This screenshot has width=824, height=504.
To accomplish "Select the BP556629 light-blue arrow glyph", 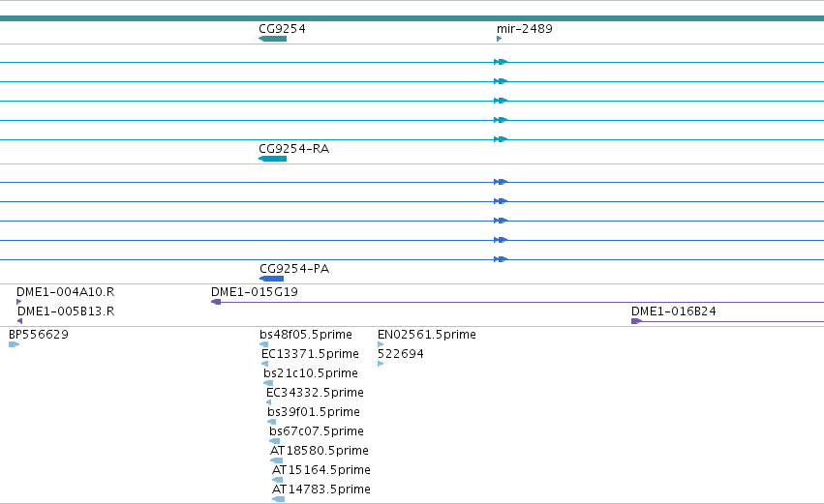I will (15, 344).
